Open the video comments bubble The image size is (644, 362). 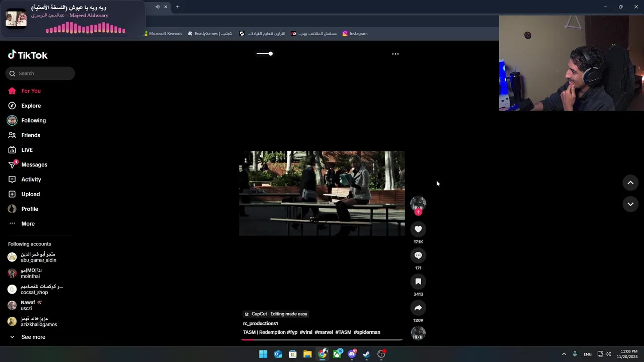[x=418, y=255]
